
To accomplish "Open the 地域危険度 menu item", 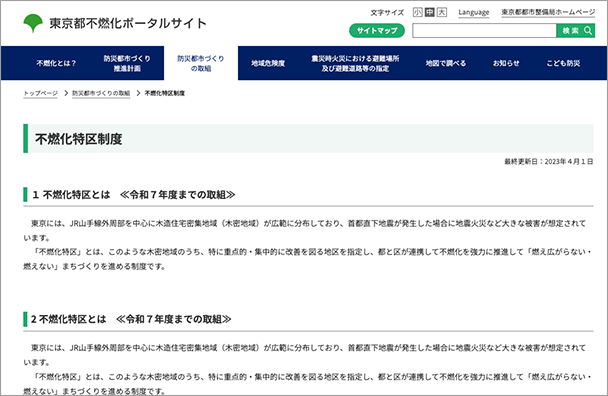I will 268,63.
